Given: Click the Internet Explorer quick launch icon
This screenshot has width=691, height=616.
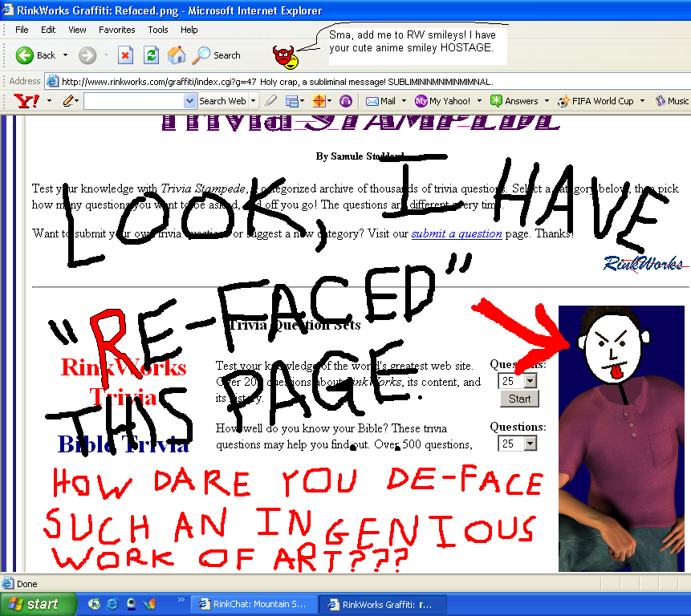Looking at the screenshot, I should (112, 604).
